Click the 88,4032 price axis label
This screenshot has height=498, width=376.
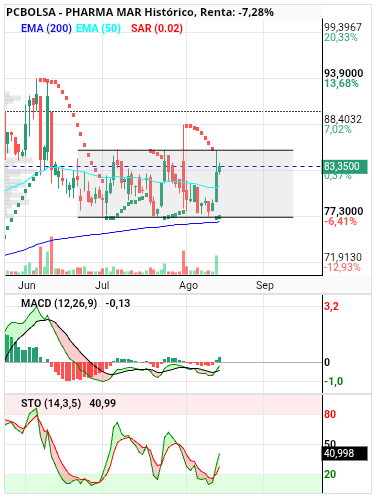pyautogui.click(x=343, y=119)
